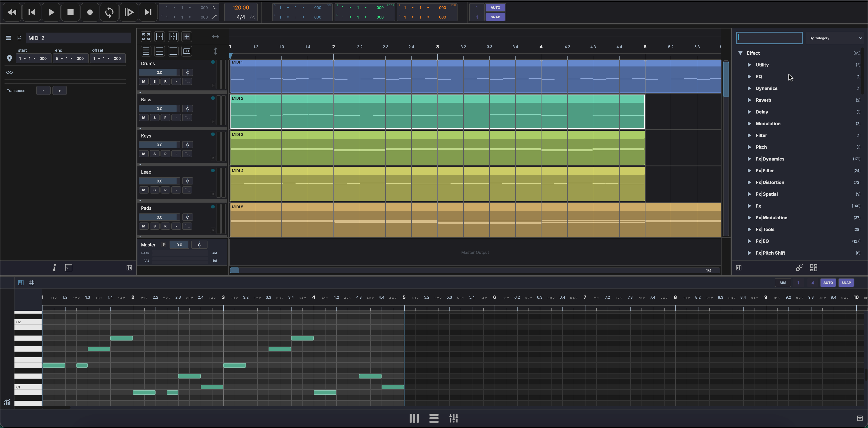The width and height of the screenshot is (868, 428).
Task: Arm record on the Keys track
Action: pos(165,154)
